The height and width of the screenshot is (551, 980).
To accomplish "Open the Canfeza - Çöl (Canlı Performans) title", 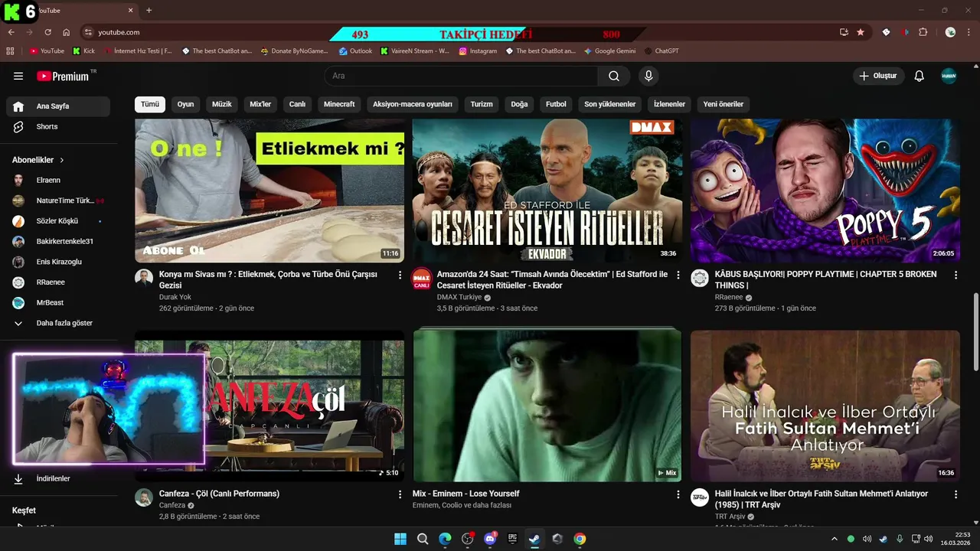I will click(x=219, y=494).
